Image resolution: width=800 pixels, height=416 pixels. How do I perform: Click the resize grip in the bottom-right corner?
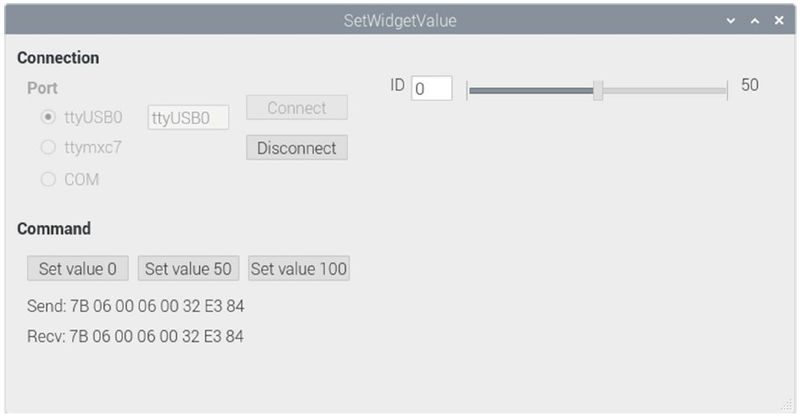[x=787, y=404]
